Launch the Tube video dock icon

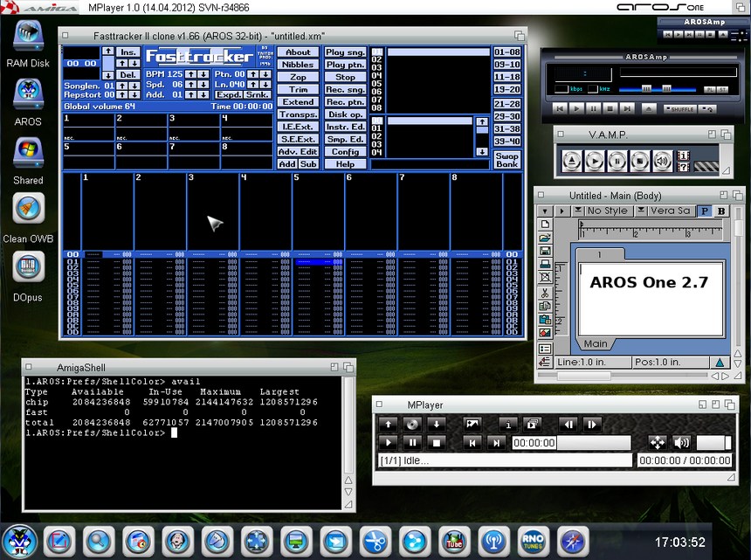point(453,542)
